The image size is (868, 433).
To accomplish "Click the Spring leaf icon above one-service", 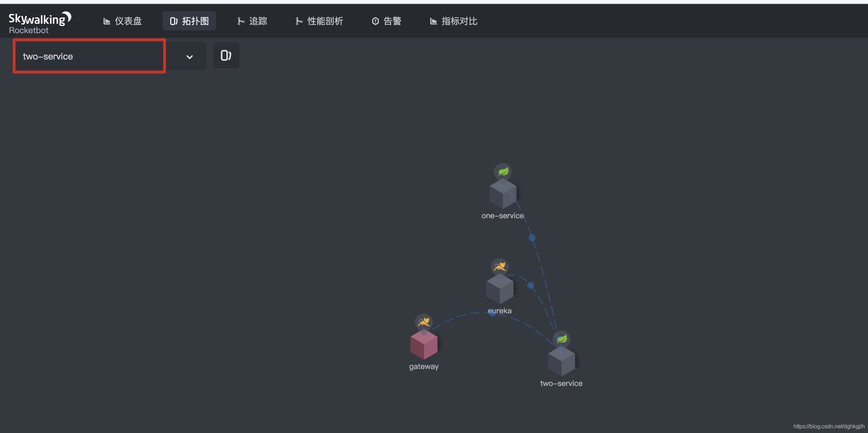I will 503,171.
